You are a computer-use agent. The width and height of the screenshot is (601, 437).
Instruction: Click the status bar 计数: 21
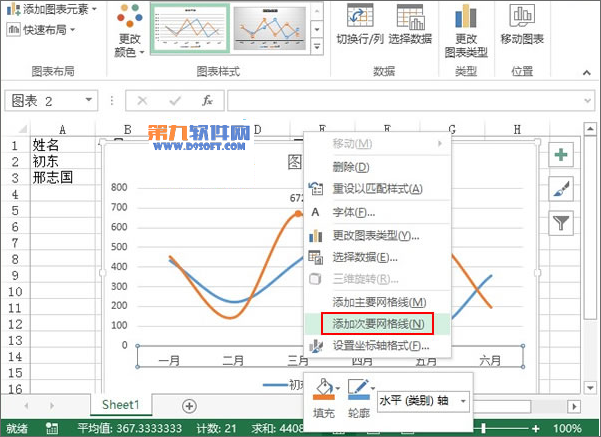pyautogui.click(x=217, y=428)
